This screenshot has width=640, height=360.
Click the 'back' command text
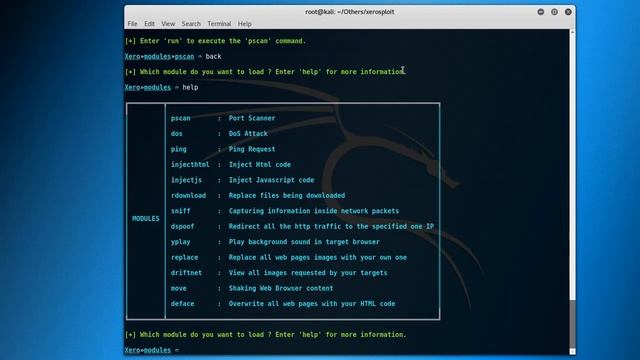pos(213,56)
